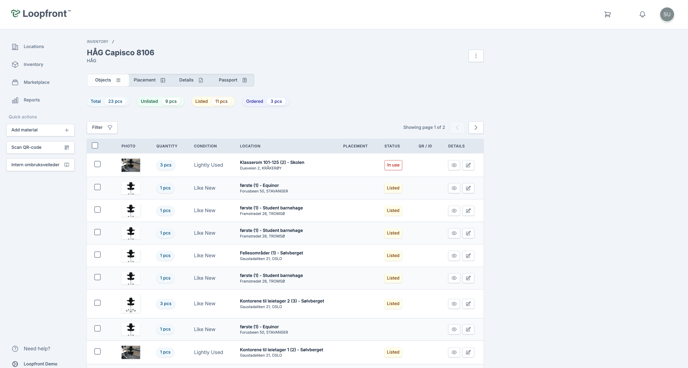Switch to the Placement tab
The height and width of the screenshot is (368, 688).
pyautogui.click(x=149, y=80)
